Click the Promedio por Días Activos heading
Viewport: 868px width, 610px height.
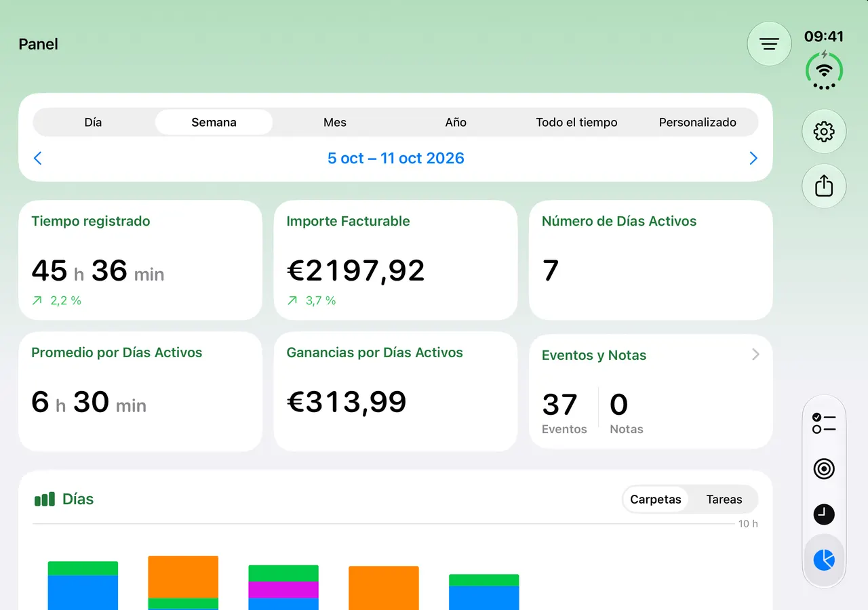tap(117, 352)
